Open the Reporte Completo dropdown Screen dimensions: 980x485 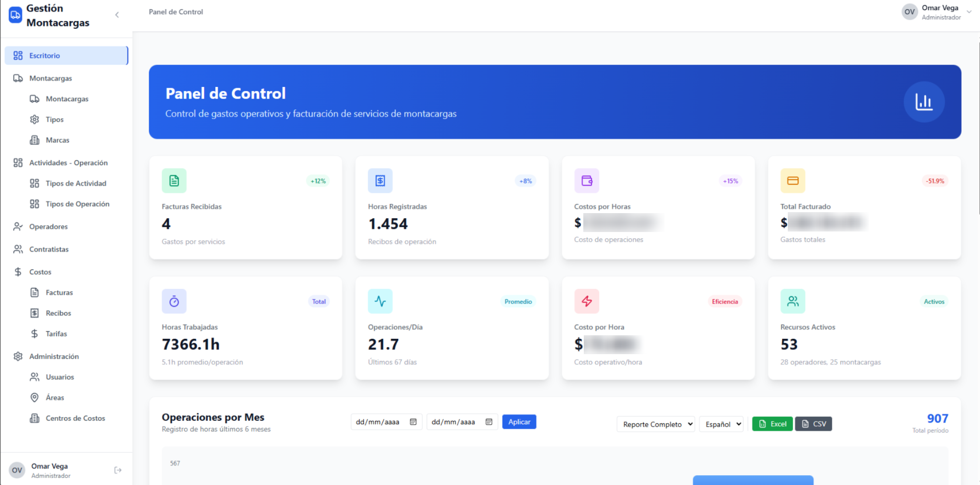[x=655, y=424]
